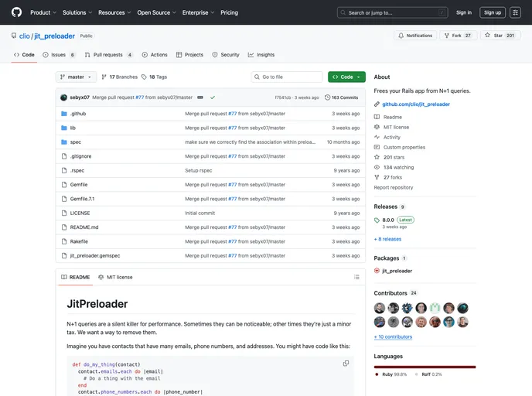Image resolution: width=532 pixels, height=396 pixels.
Task: Open the README.md file
Action: [84, 227]
